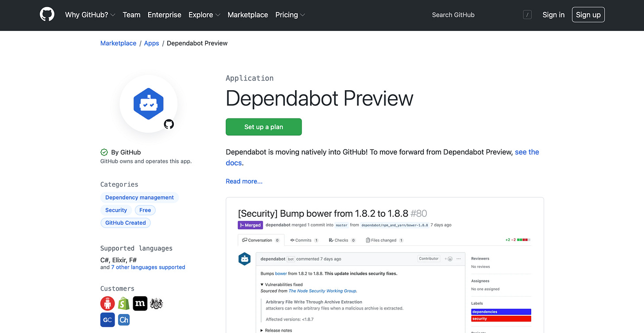The image size is (644, 333).
Task: Click the pull request screenshot title text
Action: click(x=332, y=214)
